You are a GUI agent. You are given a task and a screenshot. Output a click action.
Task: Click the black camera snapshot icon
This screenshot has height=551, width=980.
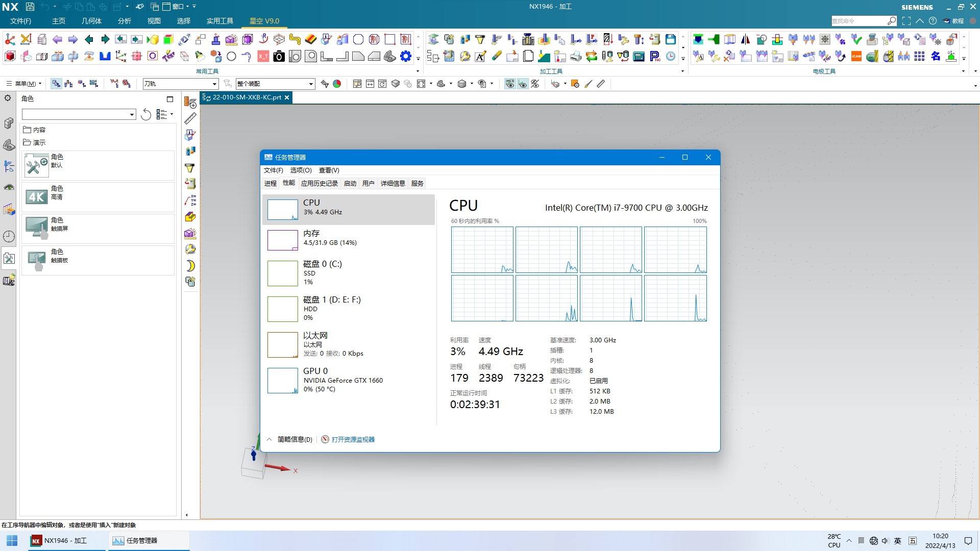[x=279, y=56]
